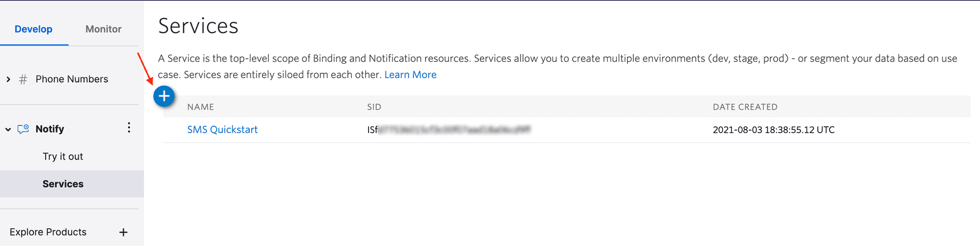980x246 pixels.
Task: Switch to the Develop tab
Action: click(34, 29)
